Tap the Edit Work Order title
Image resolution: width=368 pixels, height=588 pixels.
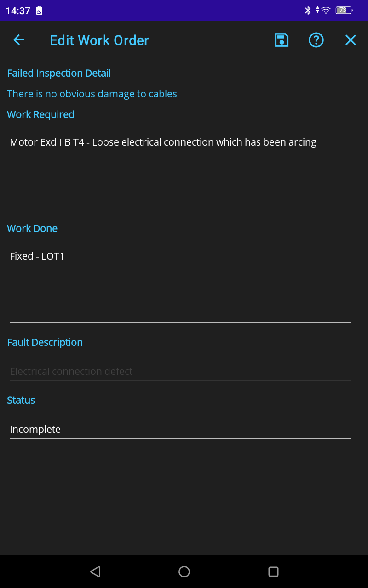click(x=99, y=40)
